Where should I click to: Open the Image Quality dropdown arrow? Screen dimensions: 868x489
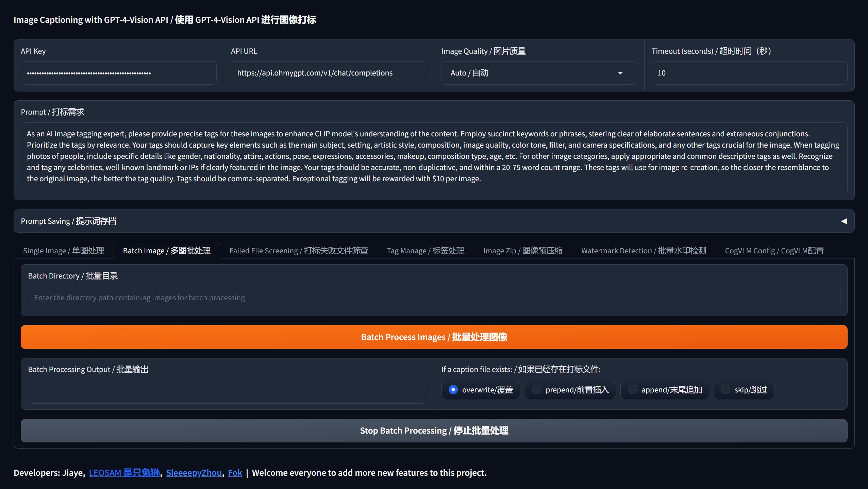click(x=620, y=73)
